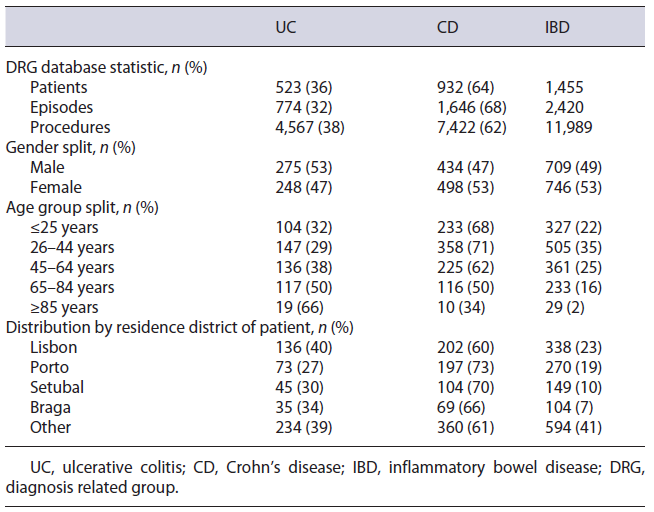
Task: Click the 65–84 years row label
Action: coord(72,287)
